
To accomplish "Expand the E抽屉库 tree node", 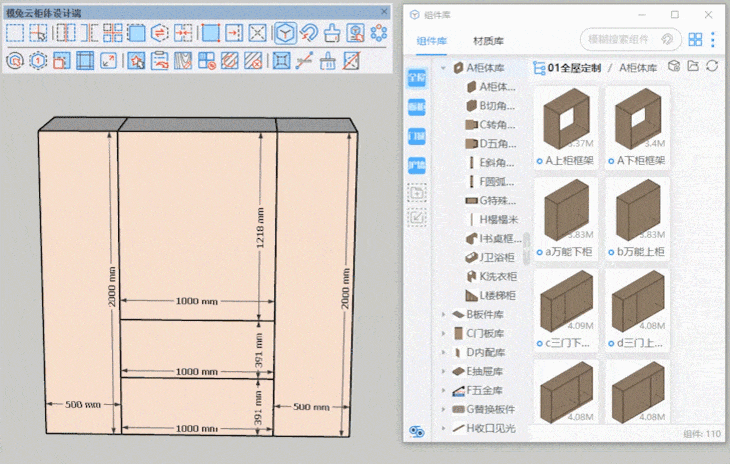I will click(444, 371).
